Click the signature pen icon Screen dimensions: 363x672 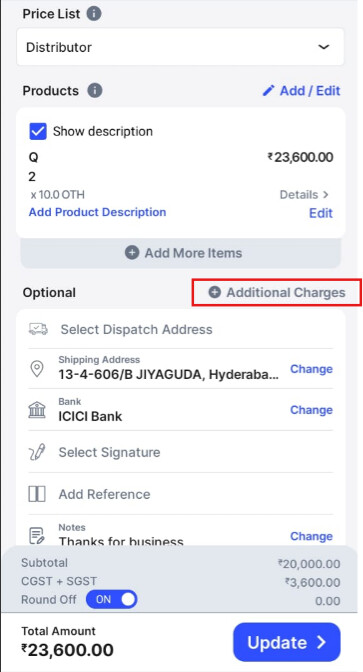(x=37, y=452)
